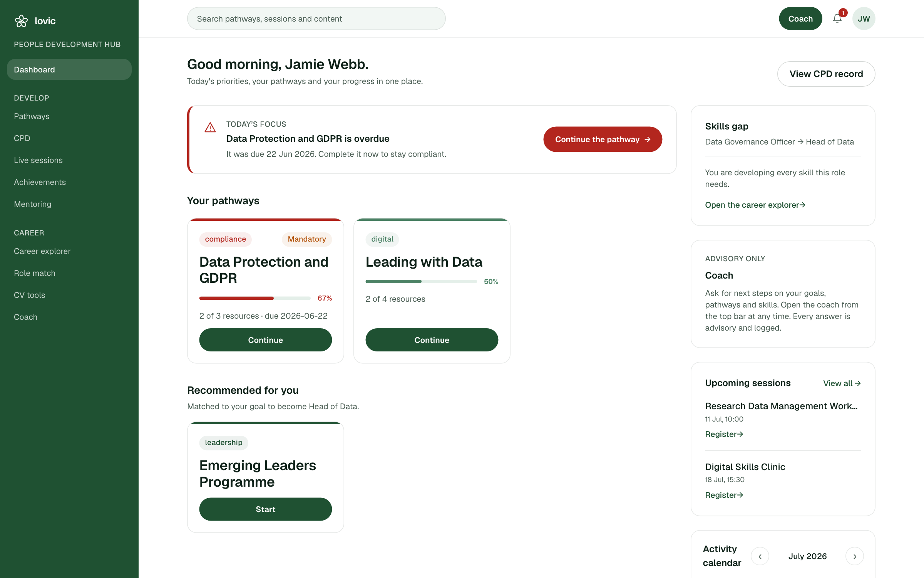924x578 pixels.
Task: Go to next month in Activity calendar
Action: point(854,556)
